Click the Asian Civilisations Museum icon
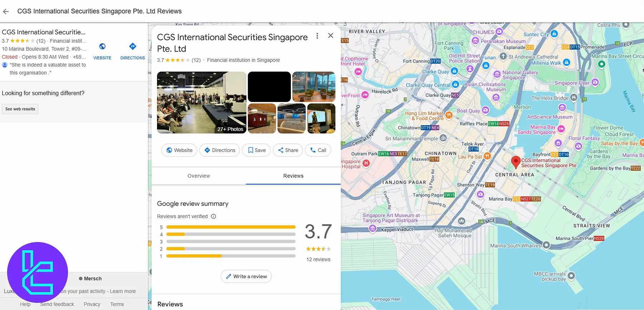Image resolution: width=644 pixels, height=310 pixels. tap(496, 97)
